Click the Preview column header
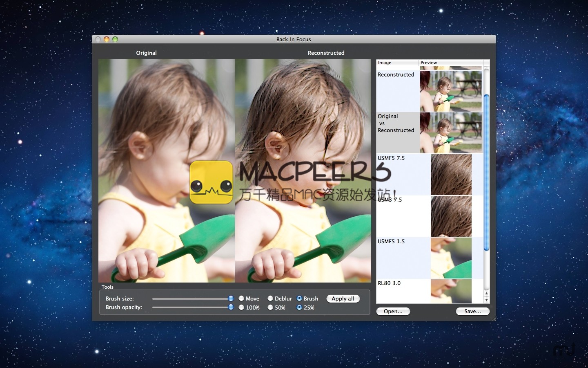Screen dimensions: 588x368 450,63
